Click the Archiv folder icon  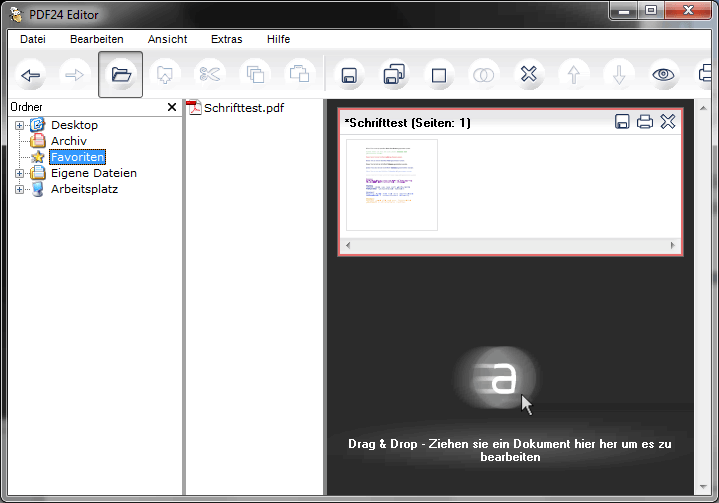point(38,140)
